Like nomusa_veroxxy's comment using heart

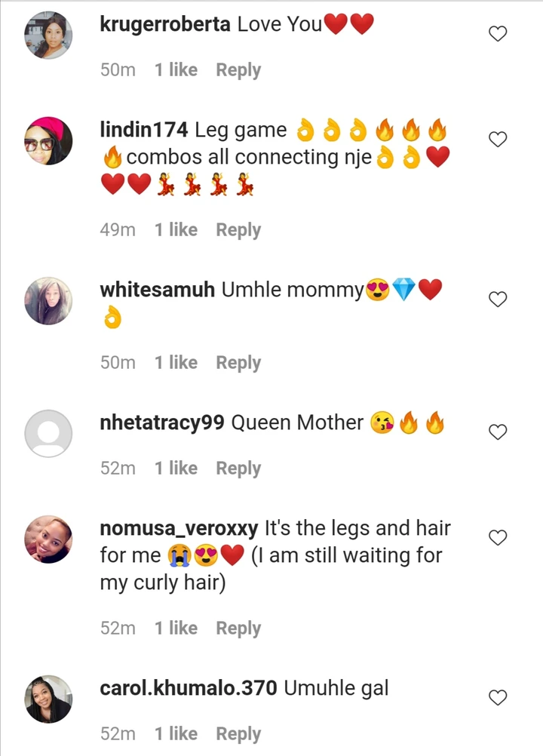[498, 538]
